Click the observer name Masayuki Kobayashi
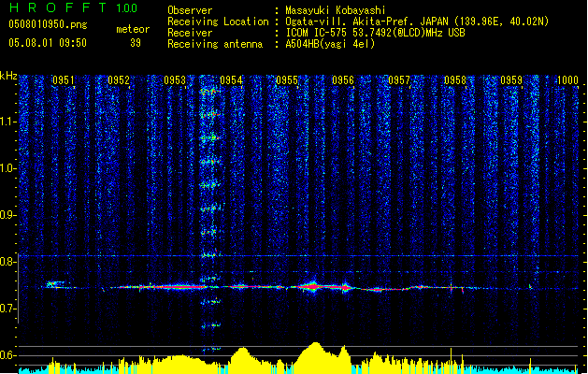Image resolution: width=588 pixels, height=374 pixels. (336, 10)
